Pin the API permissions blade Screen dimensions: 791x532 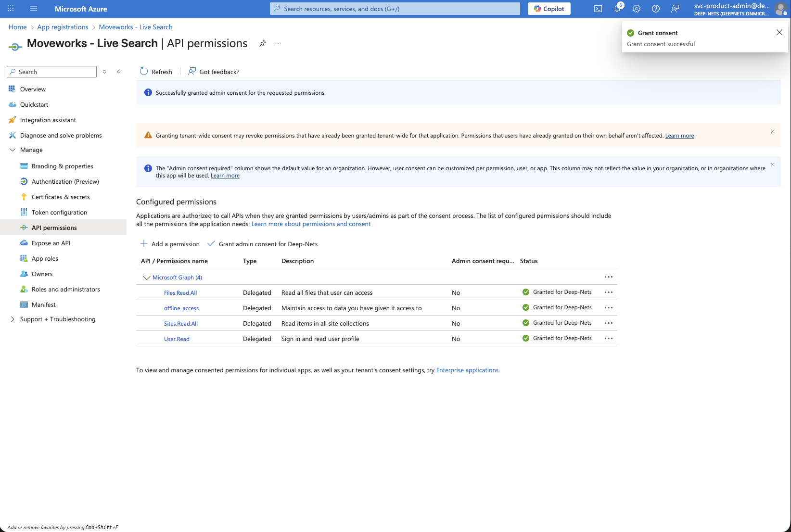pos(263,43)
